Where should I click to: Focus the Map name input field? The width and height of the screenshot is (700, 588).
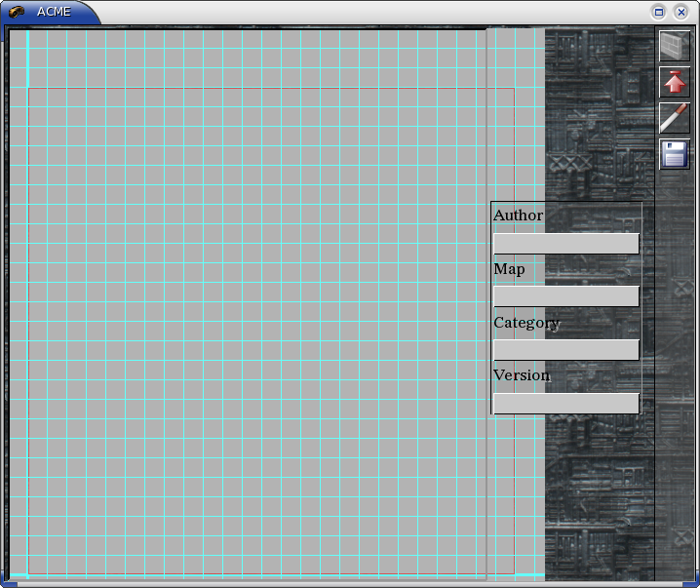pos(566,296)
